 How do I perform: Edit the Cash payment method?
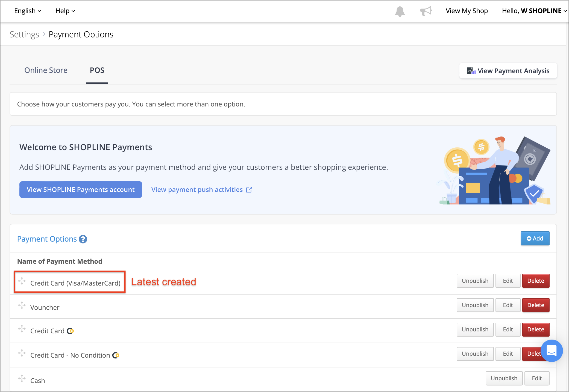click(537, 378)
